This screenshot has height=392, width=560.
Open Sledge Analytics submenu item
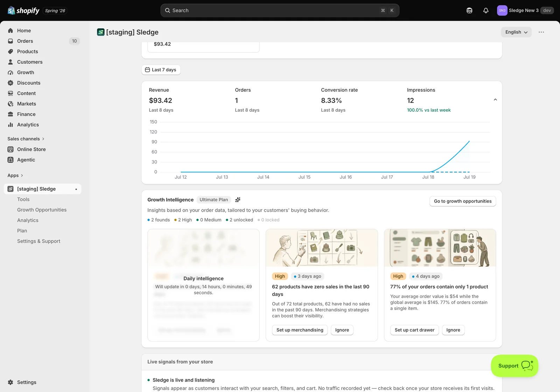click(x=28, y=220)
